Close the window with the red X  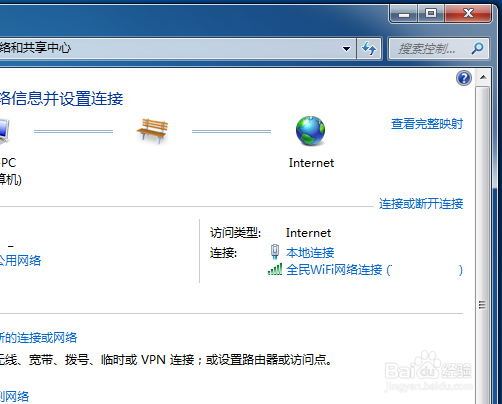pos(468,14)
